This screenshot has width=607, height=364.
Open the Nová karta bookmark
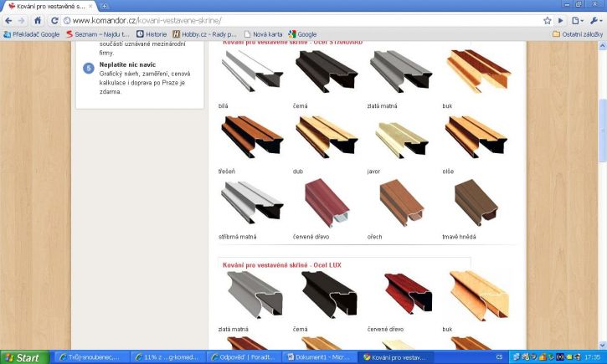263,34
